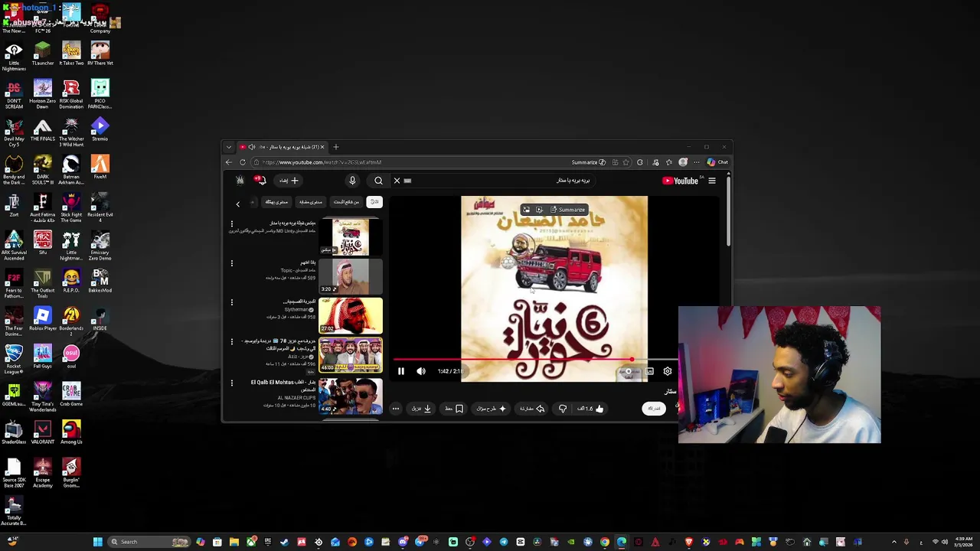Image resolution: width=980 pixels, height=551 pixels.
Task: Open Fall Guys desktop shortcut
Action: (x=42, y=357)
